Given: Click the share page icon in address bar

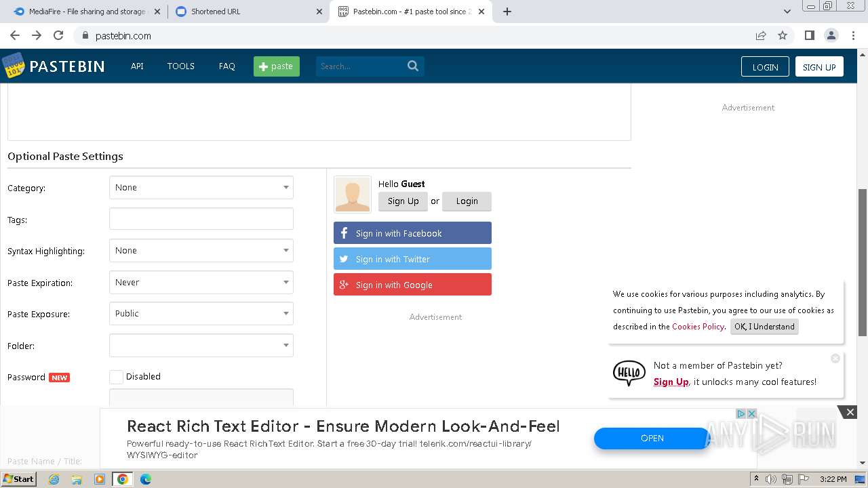Looking at the screenshot, I should click(x=761, y=36).
